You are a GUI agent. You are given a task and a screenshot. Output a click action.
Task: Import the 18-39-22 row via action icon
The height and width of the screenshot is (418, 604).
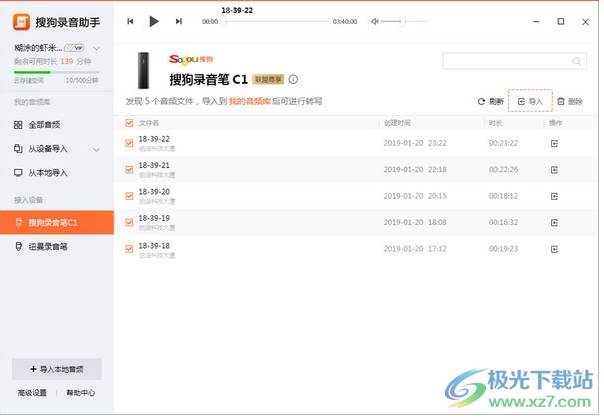[554, 144]
